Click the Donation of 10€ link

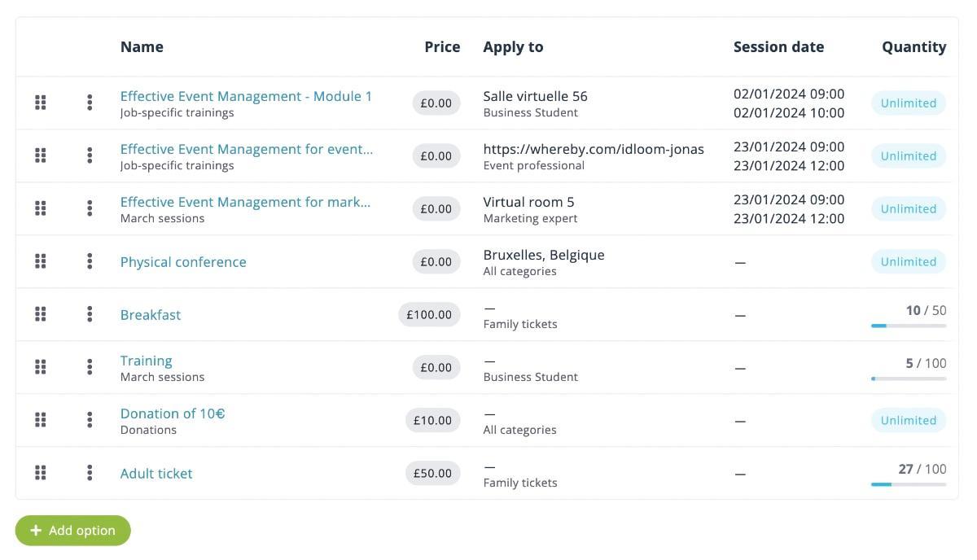coord(173,413)
